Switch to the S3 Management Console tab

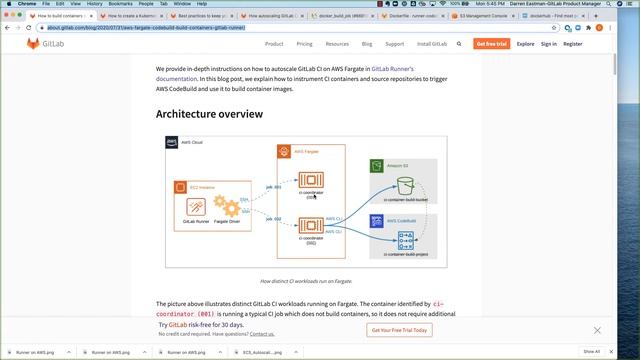(483, 16)
